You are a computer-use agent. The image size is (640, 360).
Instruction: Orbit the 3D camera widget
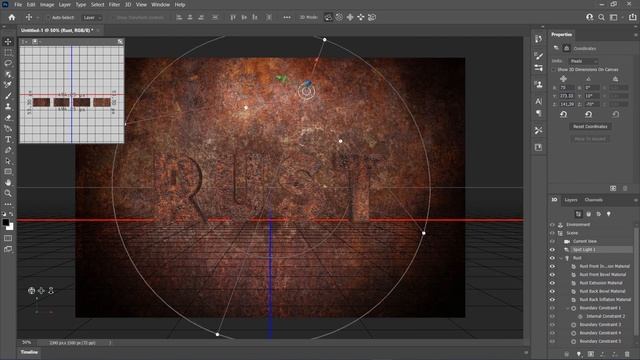click(31, 291)
